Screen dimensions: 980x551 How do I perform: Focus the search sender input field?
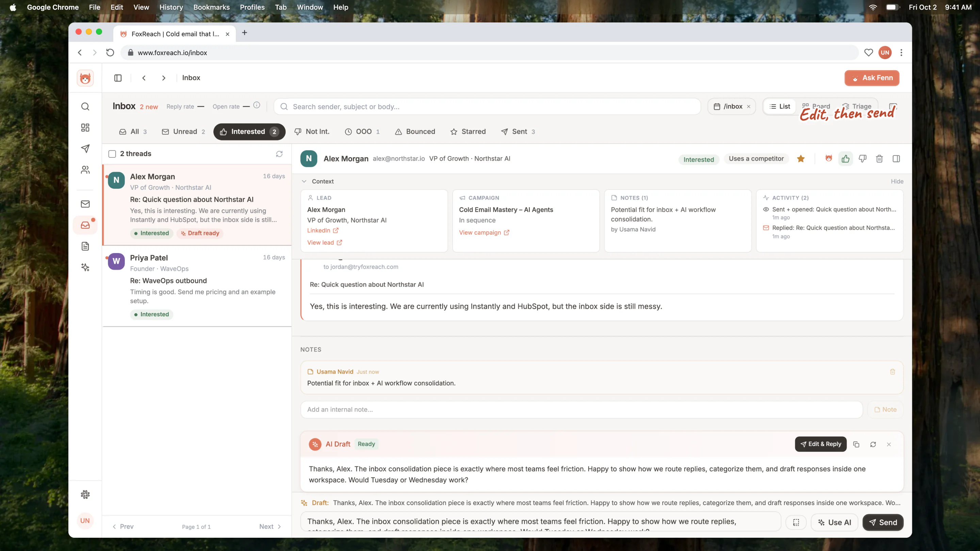487,106
